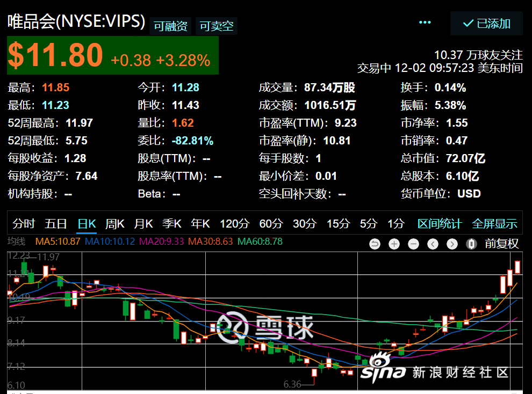The image size is (532, 394).
Task: Click the 每股净资产 value 7.64
Action: tap(86, 176)
